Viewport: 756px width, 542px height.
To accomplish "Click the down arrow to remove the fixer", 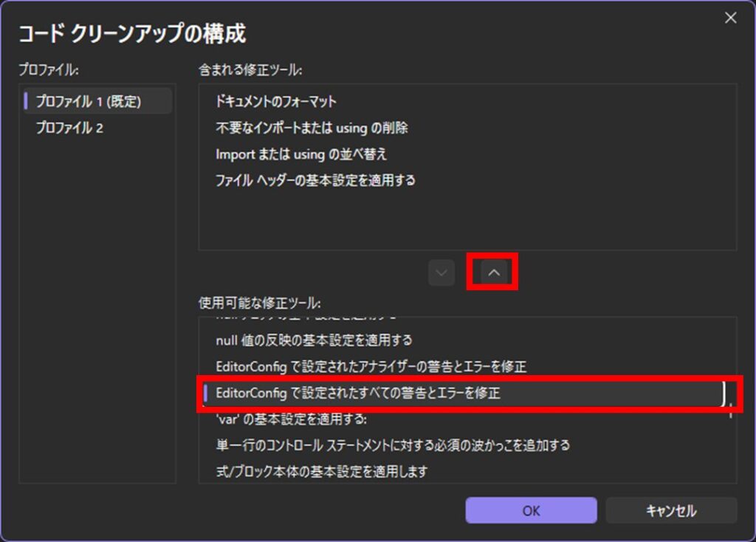I will pyautogui.click(x=441, y=272).
